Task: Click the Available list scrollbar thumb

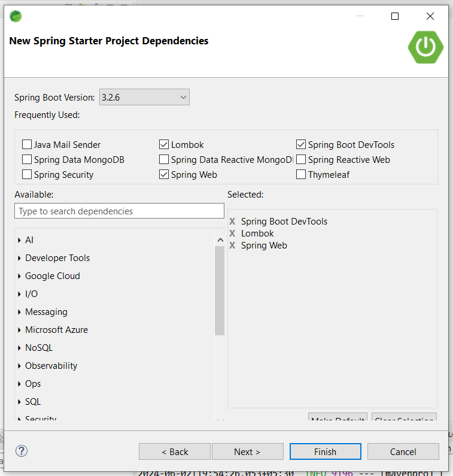Action: point(220,290)
